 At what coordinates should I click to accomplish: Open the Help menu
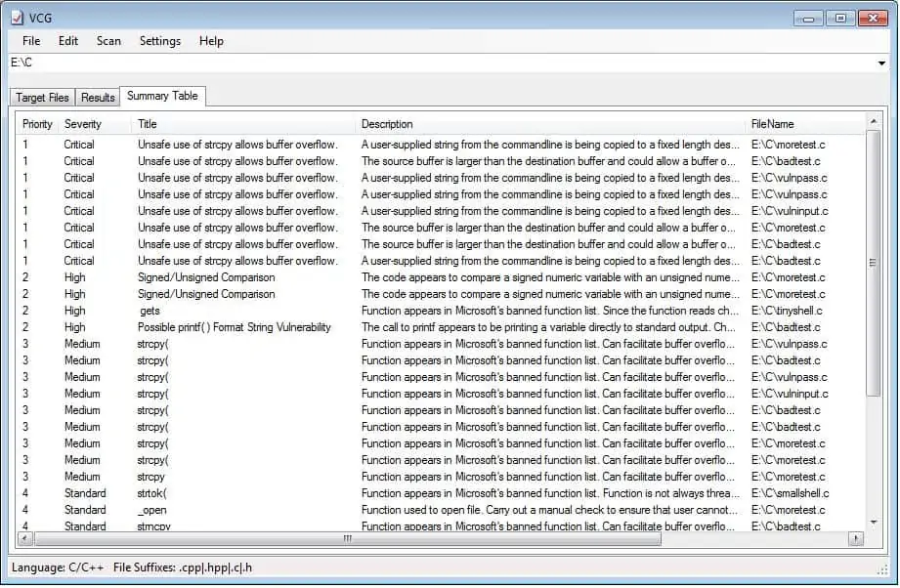tap(211, 41)
